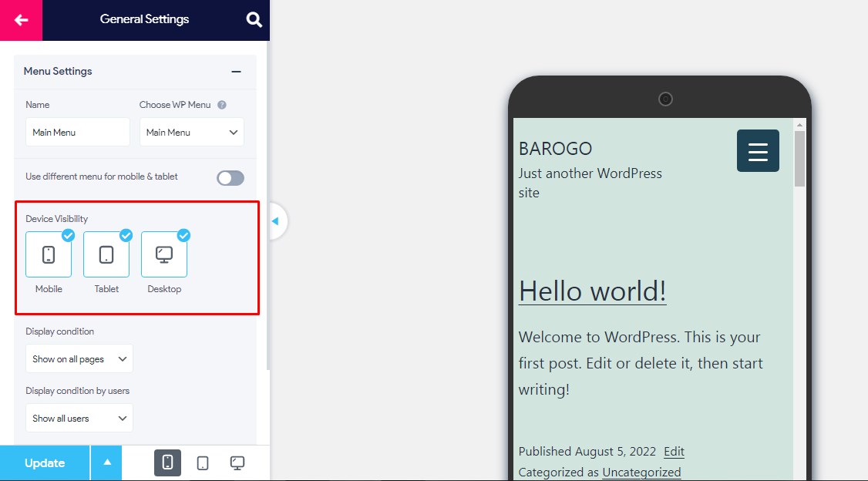
Task: Toggle different menu for mobile & tablet
Action: tap(230, 178)
